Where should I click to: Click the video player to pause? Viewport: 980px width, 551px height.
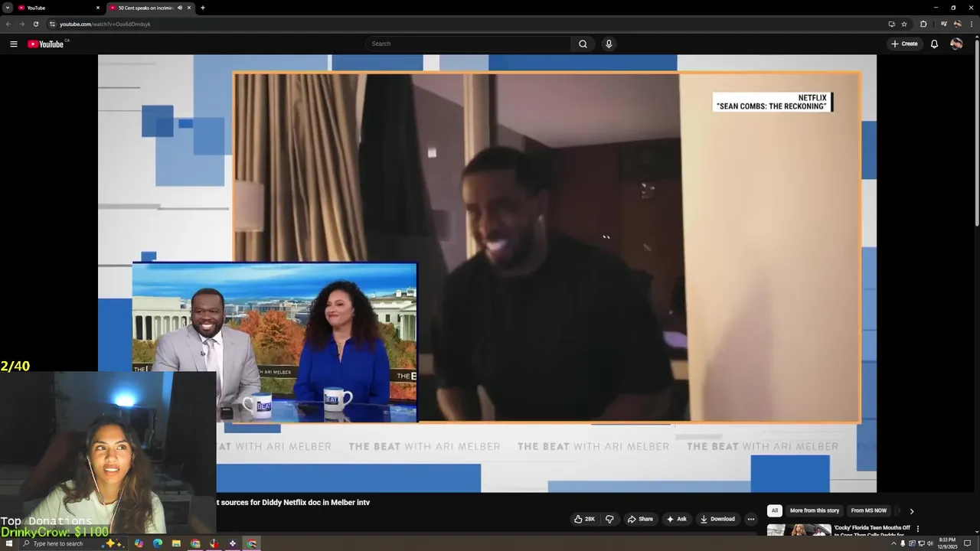click(x=487, y=273)
